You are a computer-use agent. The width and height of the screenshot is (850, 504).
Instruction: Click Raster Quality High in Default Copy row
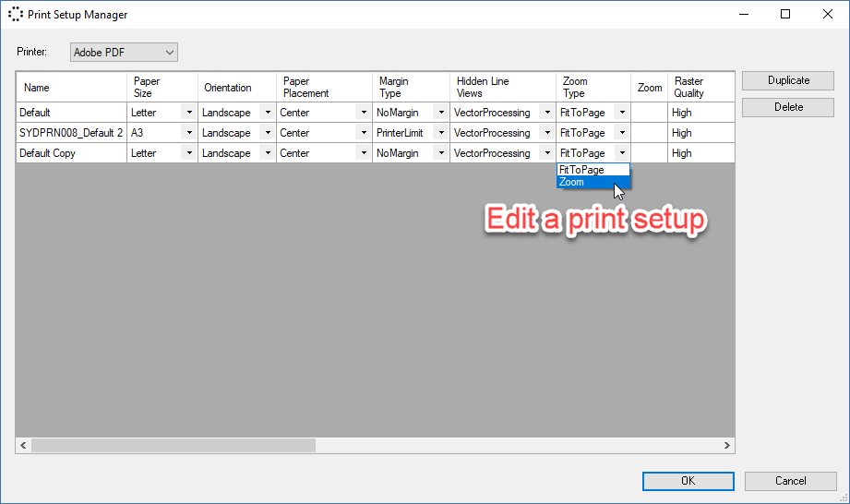700,153
